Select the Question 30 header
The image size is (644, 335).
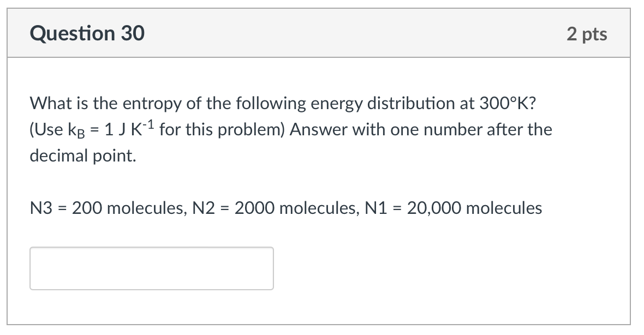(x=87, y=33)
